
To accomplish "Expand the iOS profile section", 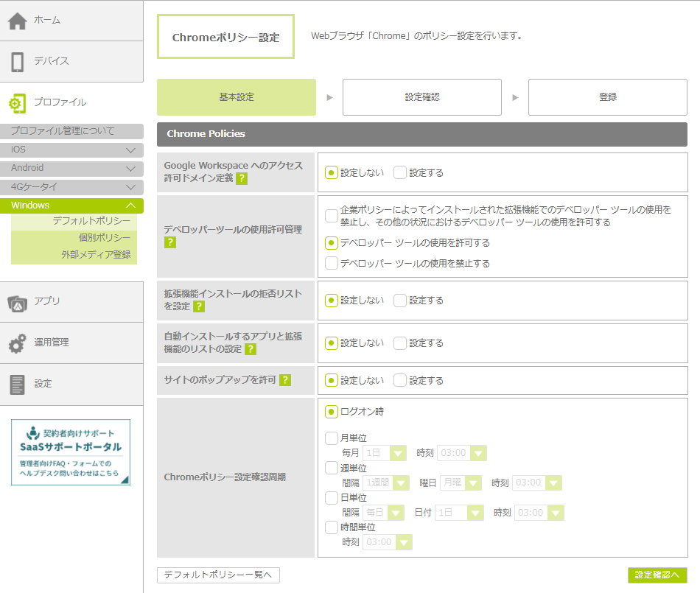I will [x=130, y=150].
